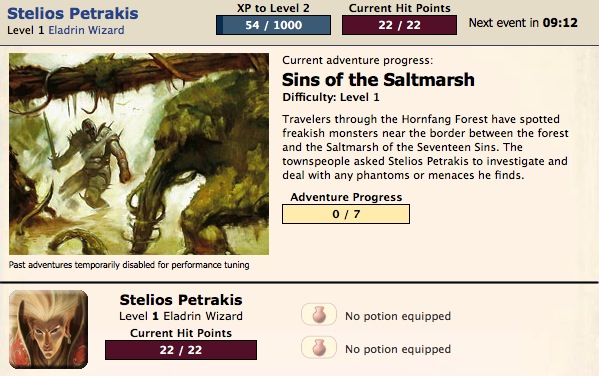This screenshot has width=599, height=376.
Task: Click the XP to Level 2 progress bar
Action: pos(274,25)
